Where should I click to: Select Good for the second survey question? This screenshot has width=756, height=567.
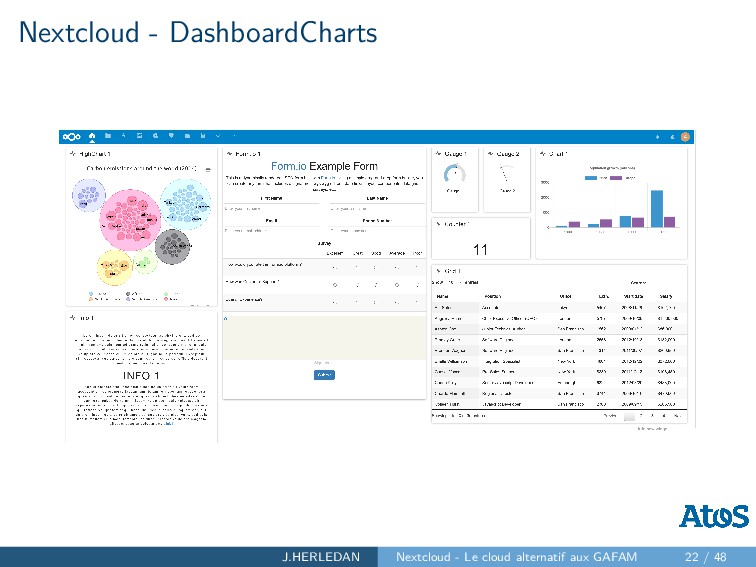[376, 285]
